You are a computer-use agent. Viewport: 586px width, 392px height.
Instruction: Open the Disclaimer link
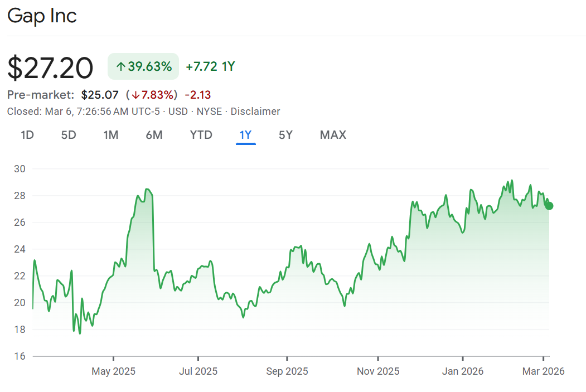[255, 112]
